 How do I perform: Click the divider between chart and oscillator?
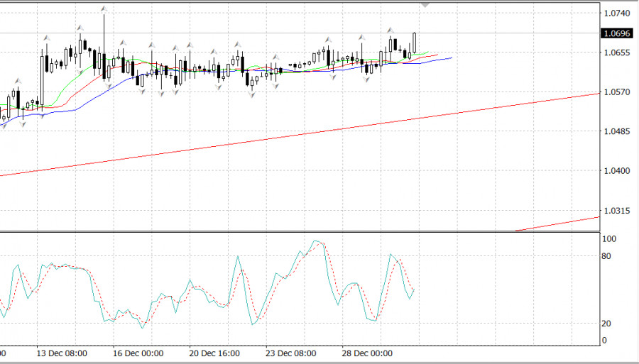tap(298, 231)
